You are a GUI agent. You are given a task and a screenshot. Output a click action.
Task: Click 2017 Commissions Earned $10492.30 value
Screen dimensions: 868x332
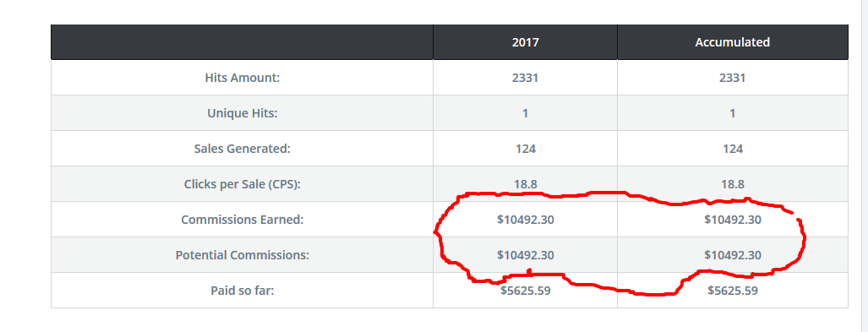click(x=526, y=219)
